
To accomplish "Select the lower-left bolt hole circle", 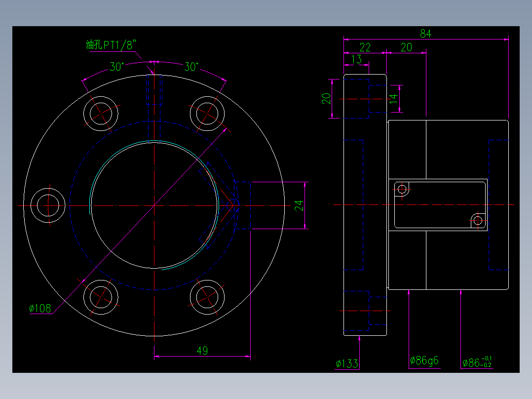I will click(101, 297).
